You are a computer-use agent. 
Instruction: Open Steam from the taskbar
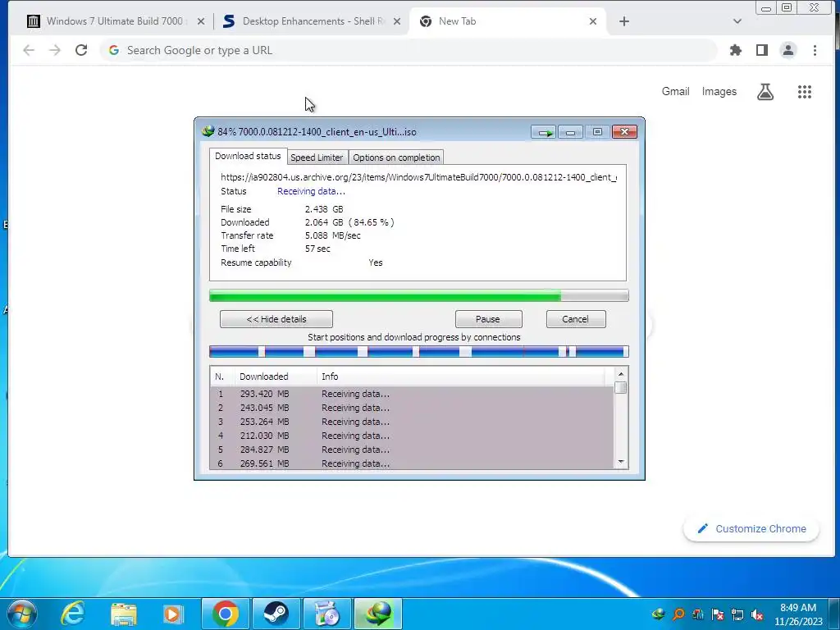tap(276, 614)
